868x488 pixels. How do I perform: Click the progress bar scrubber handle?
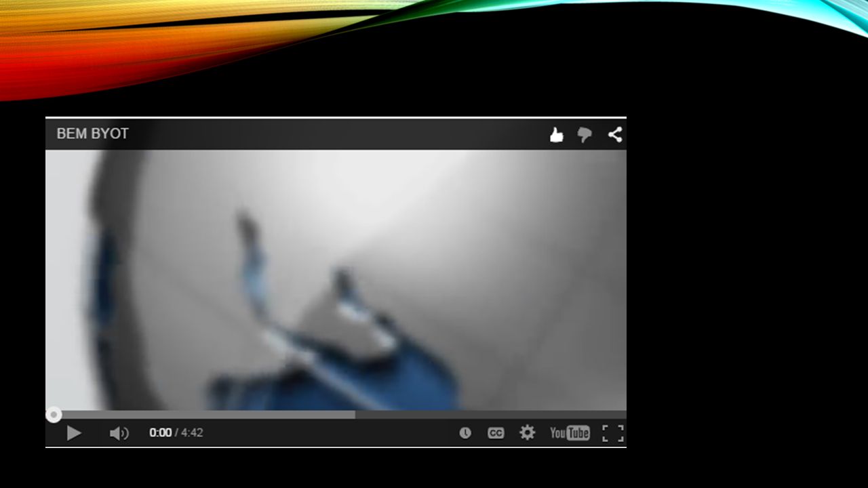coord(54,415)
